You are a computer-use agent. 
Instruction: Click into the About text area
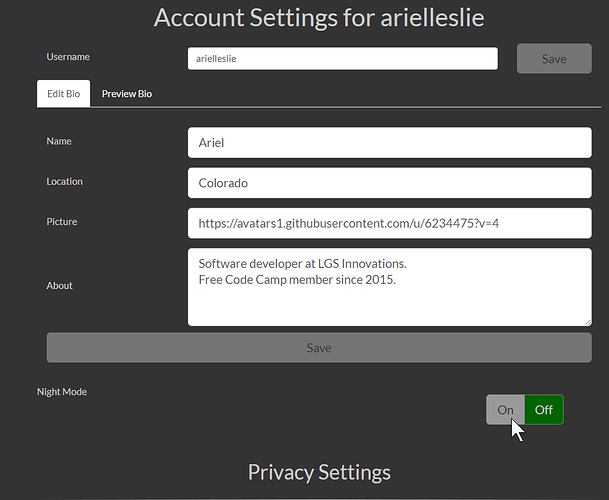point(389,287)
